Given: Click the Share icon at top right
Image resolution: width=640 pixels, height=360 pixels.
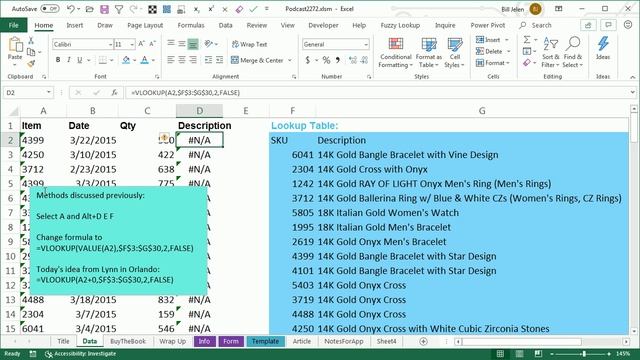Looking at the screenshot, I should coord(588,25).
